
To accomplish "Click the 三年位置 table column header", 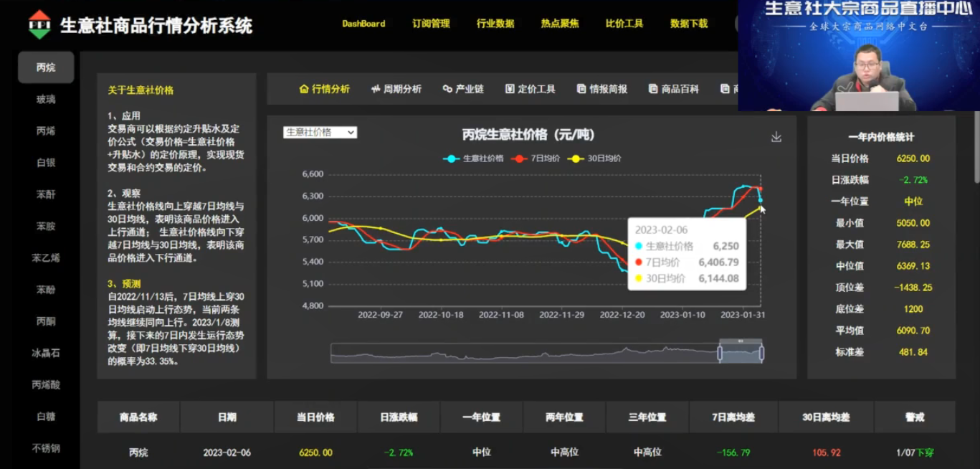I will pyautogui.click(x=647, y=417).
